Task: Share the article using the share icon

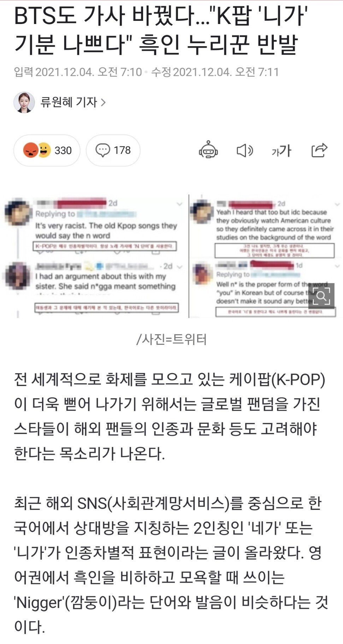Action: (319, 150)
